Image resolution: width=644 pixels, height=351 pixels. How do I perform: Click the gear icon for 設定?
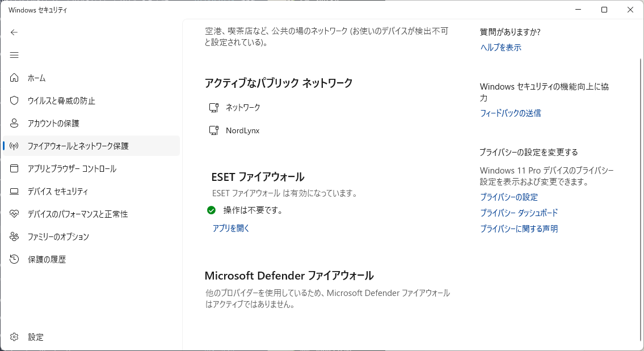(x=15, y=337)
